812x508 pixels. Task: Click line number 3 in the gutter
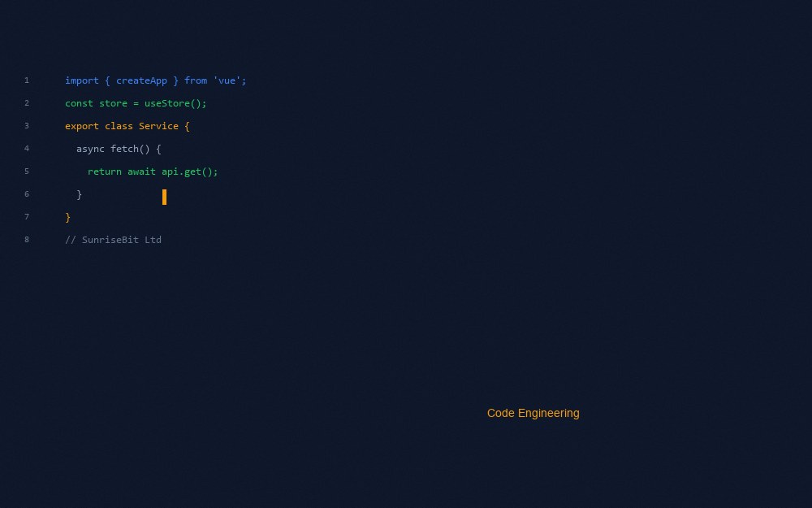27,126
